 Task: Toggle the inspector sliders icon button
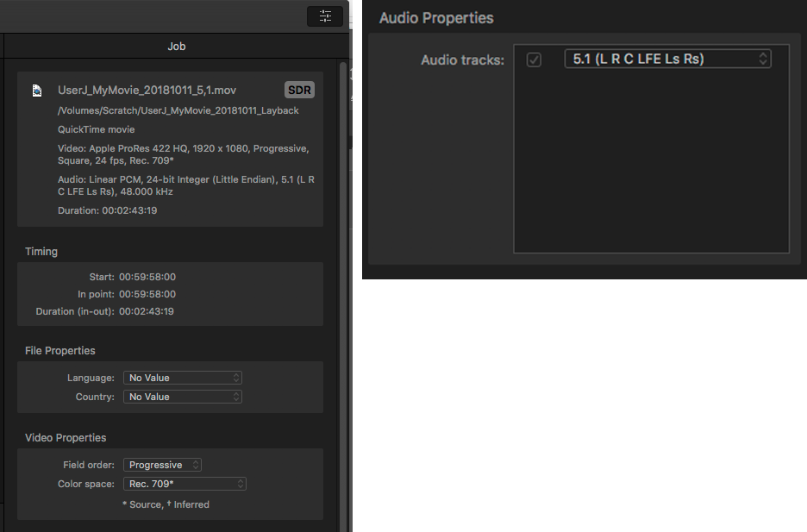tap(325, 16)
